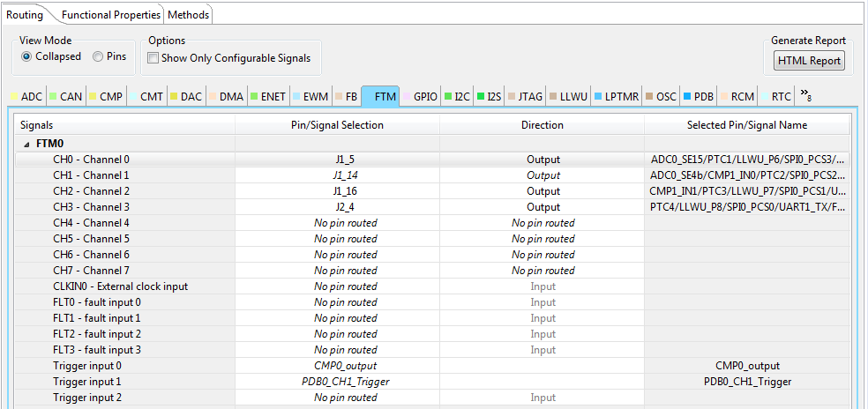The height and width of the screenshot is (409, 868).
Task: Change pin selection for CH4 - Channel 4
Action: tap(337, 223)
